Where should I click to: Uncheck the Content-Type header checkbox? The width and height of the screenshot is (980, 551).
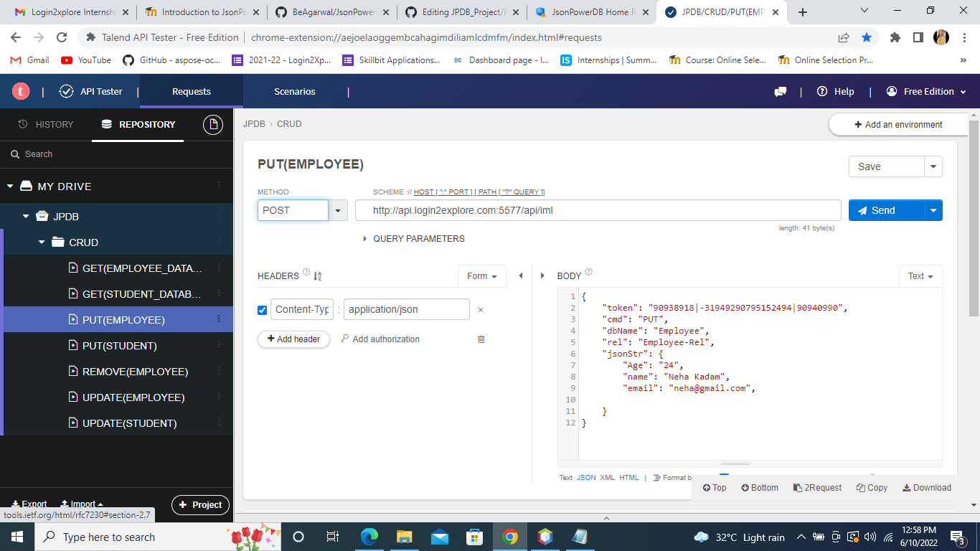tap(263, 310)
